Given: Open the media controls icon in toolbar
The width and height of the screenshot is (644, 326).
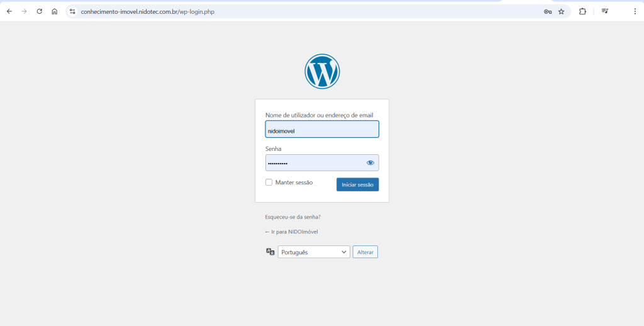Looking at the screenshot, I should (x=604, y=11).
